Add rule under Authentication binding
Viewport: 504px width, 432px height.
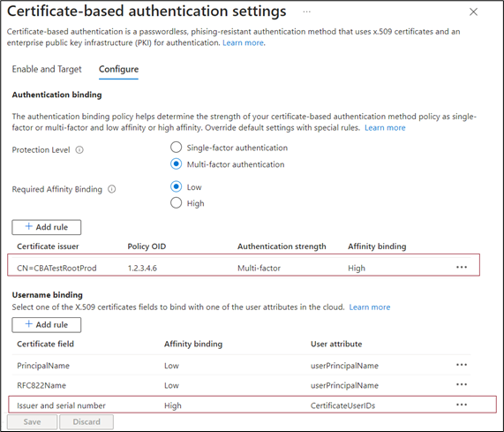click(47, 227)
